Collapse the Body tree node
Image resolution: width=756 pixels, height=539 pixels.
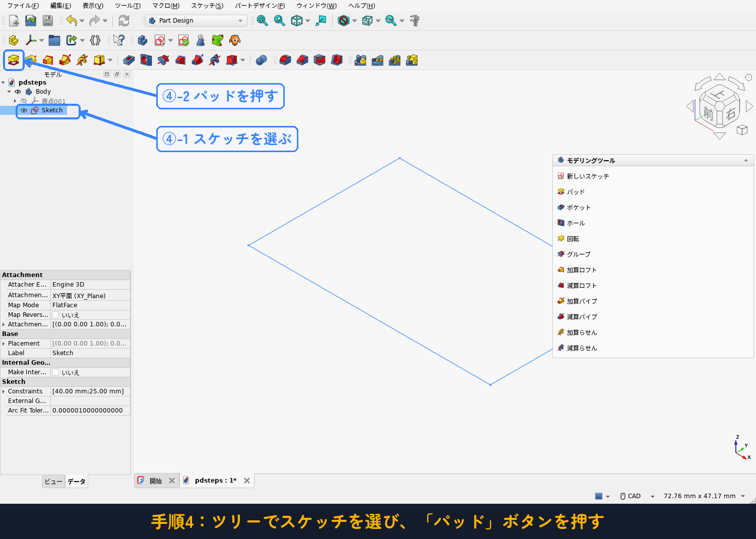click(x=9, y=92)
